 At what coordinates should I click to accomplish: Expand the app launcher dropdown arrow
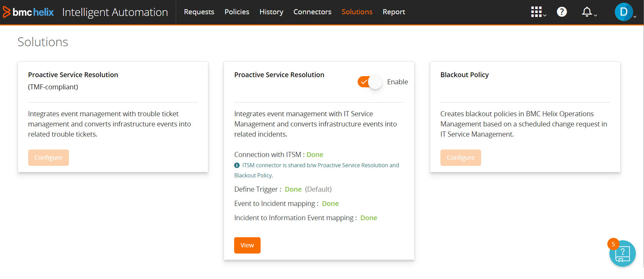pos(545,15)
